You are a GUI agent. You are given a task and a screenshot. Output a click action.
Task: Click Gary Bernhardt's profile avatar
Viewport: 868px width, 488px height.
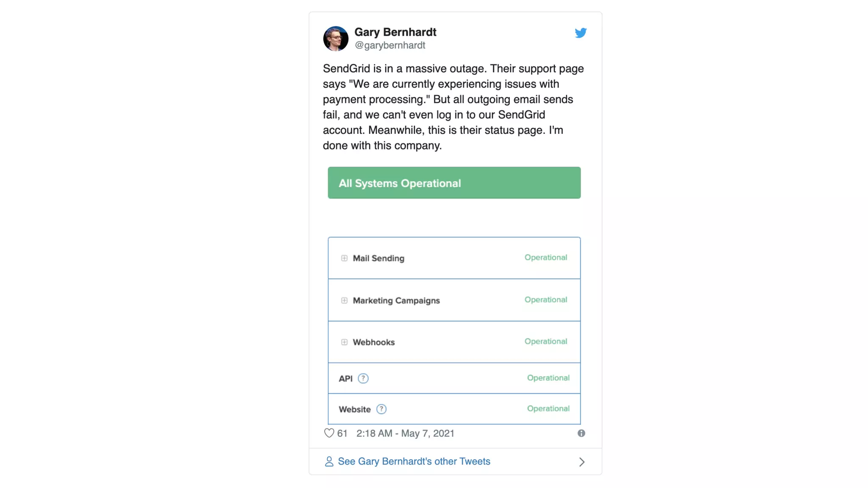click(336, 39)
